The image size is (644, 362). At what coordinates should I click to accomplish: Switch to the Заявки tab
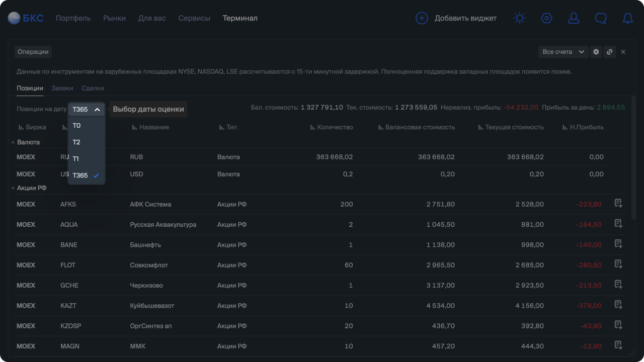point(62,88)
